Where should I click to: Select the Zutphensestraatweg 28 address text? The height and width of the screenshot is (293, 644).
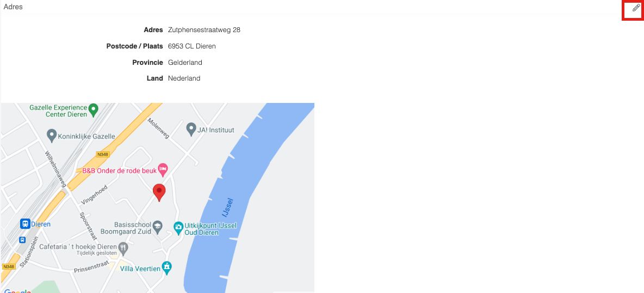pyautogui.click(x=204, y=30)
